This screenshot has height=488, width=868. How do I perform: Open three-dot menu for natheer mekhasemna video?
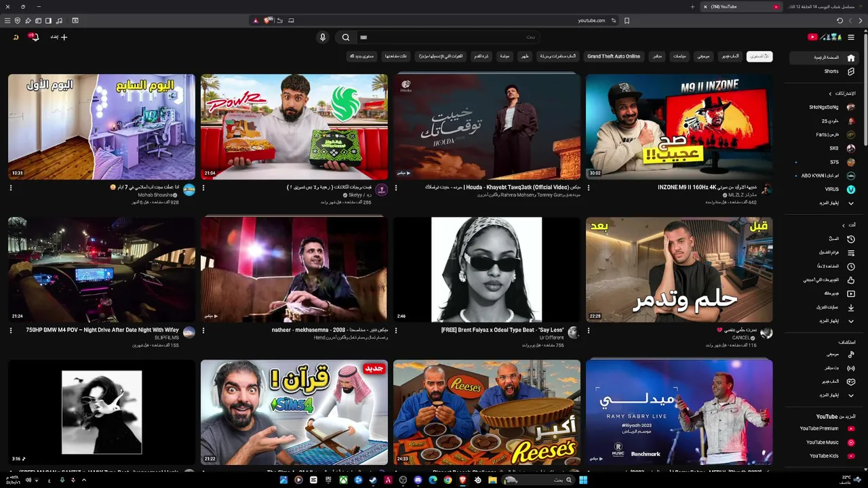(203, 330)
